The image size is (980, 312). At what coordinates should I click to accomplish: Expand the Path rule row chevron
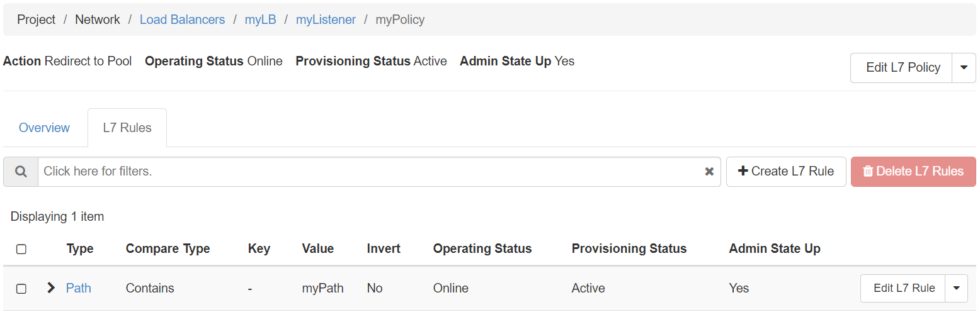coord(51,288)
